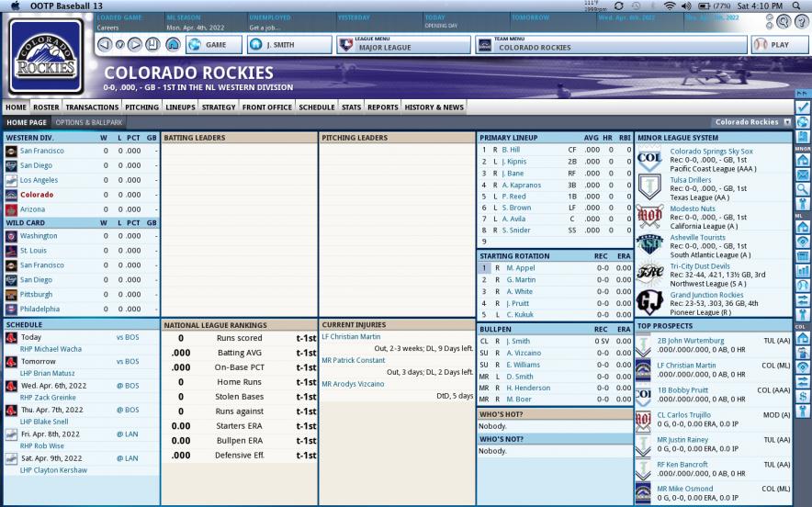Open prospect 2B John Wurtemburg
This screenshot has width=812, height=507.
click(691, 341)
